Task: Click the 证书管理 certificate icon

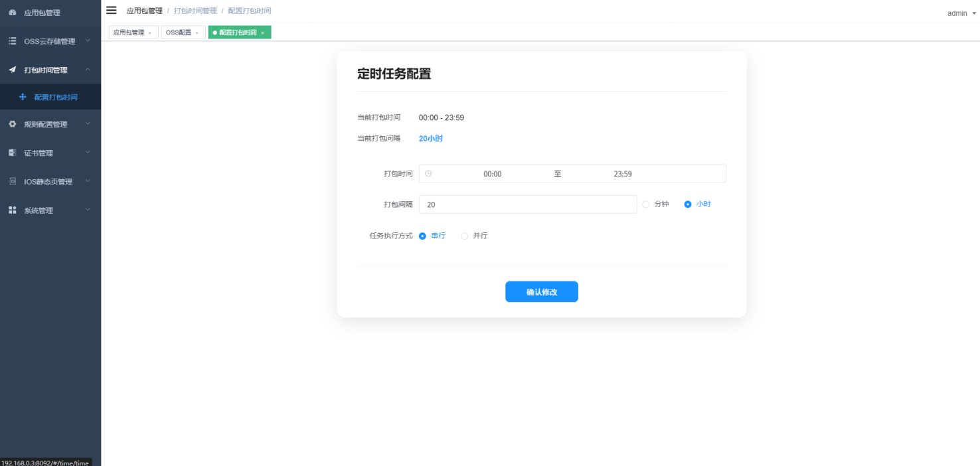Action: pos(12,153)
